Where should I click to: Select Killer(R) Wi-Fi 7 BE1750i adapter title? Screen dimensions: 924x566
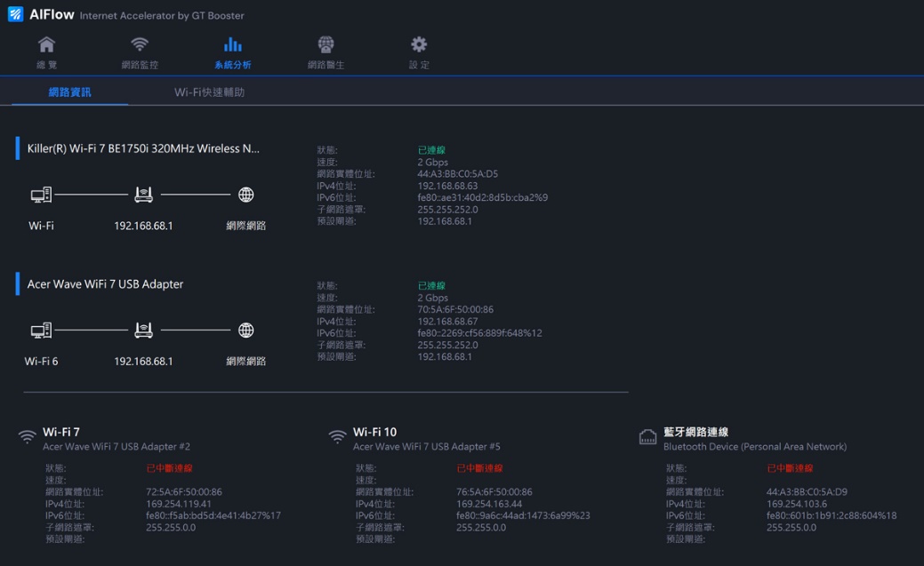click(143, 148)
